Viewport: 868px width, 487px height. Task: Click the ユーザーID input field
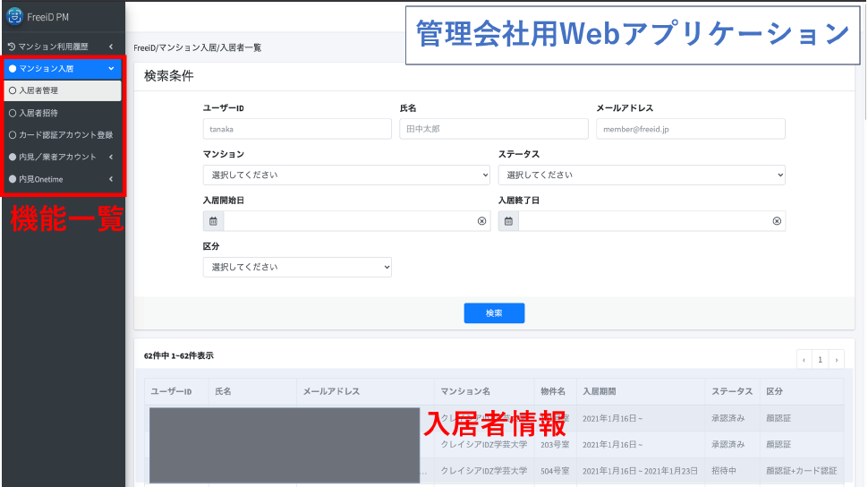tap(297, 129)
